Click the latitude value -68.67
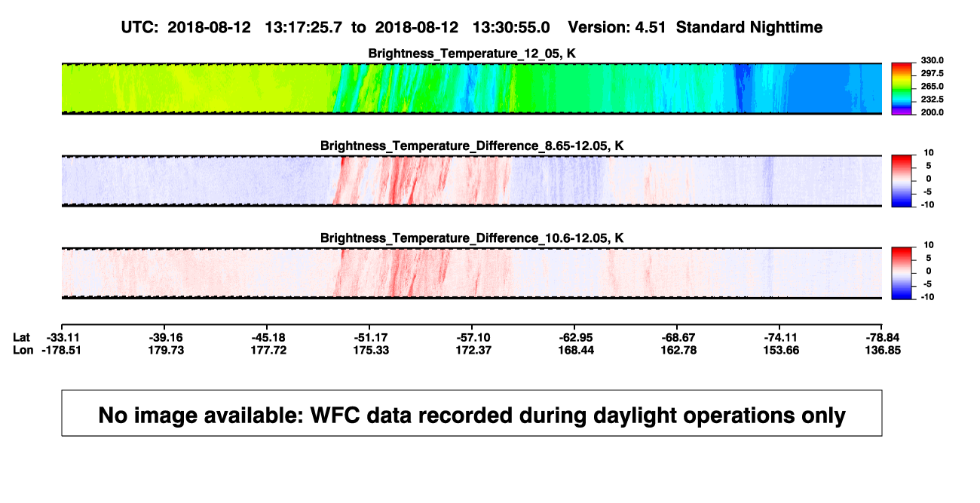980x503 pixels. (678, 337)
